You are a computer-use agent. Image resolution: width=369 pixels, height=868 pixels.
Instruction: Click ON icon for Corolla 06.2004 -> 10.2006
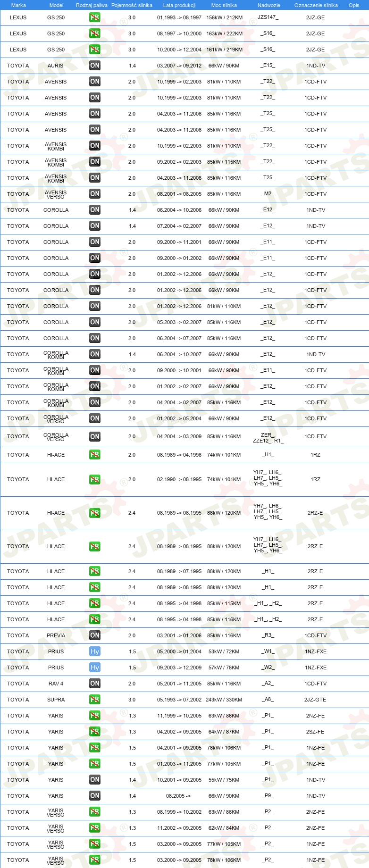pyautogui.click(x=95, y=210)
